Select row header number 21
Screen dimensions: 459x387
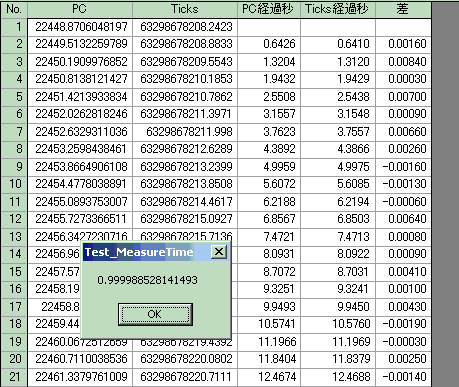pyautogui.click(x=14, y=377)
